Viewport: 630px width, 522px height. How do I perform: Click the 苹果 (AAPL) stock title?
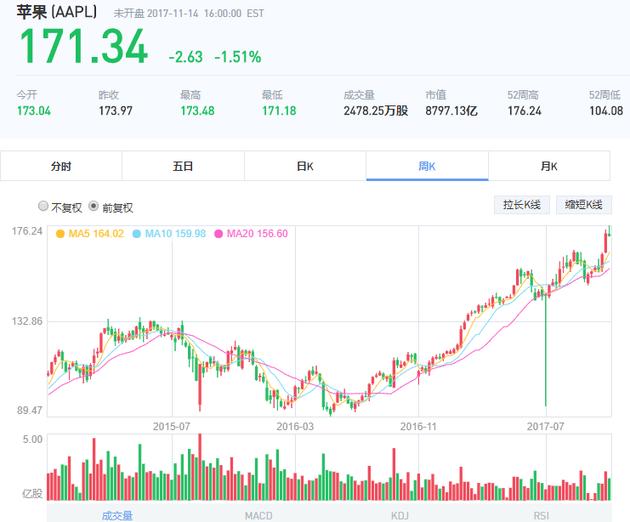pyautogui.click(x=57, y=12)
